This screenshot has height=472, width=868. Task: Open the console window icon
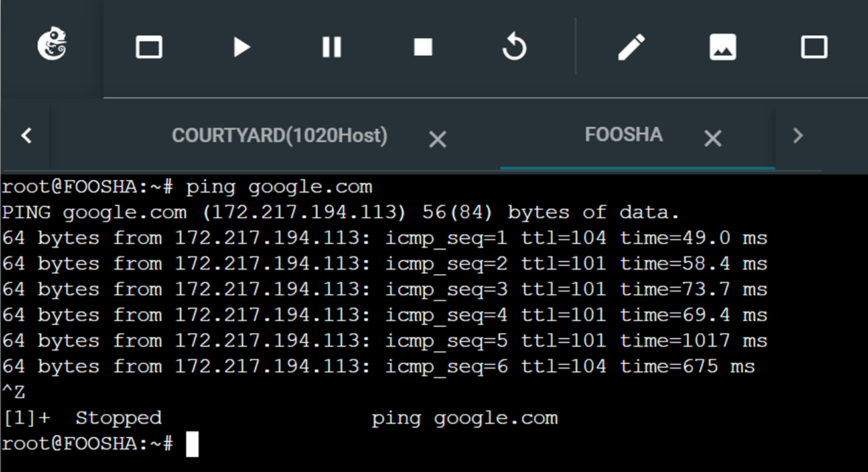pyautogui.click(x=149, y=46)
